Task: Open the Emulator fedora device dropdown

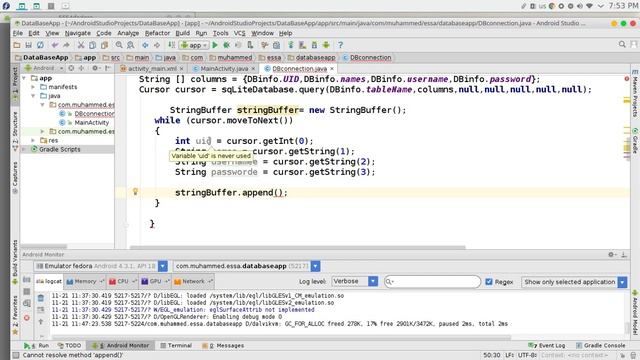Action: 162,266
